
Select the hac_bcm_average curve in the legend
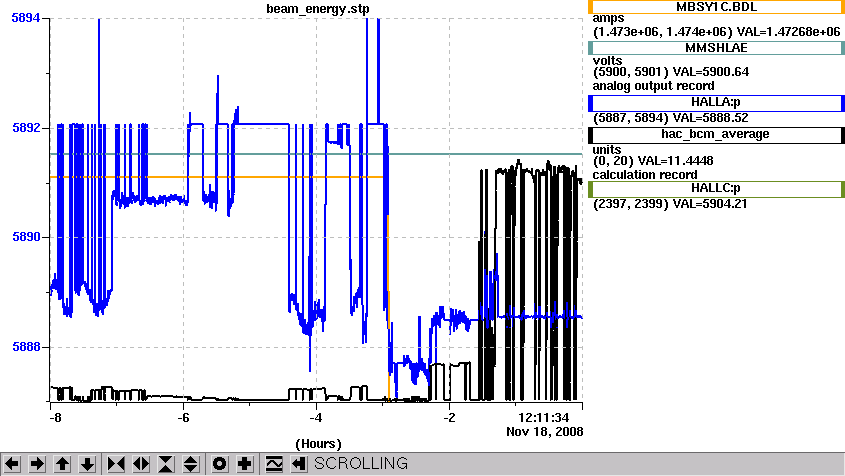tap(716, 135)
